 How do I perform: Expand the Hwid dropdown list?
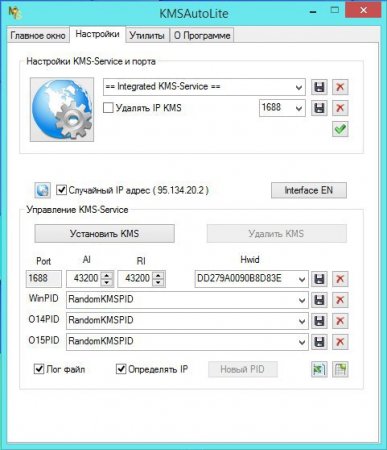click(x=302, y=279)
